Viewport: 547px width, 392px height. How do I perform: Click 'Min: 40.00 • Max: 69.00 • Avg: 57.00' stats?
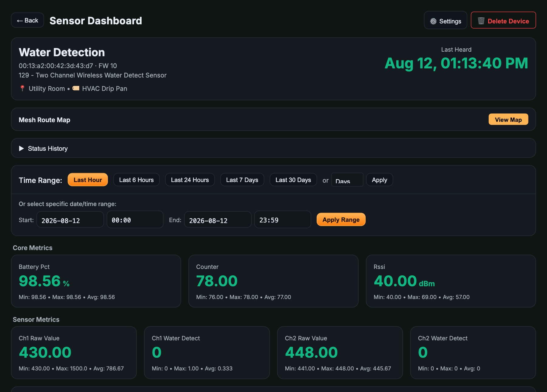tap(421, 297)
